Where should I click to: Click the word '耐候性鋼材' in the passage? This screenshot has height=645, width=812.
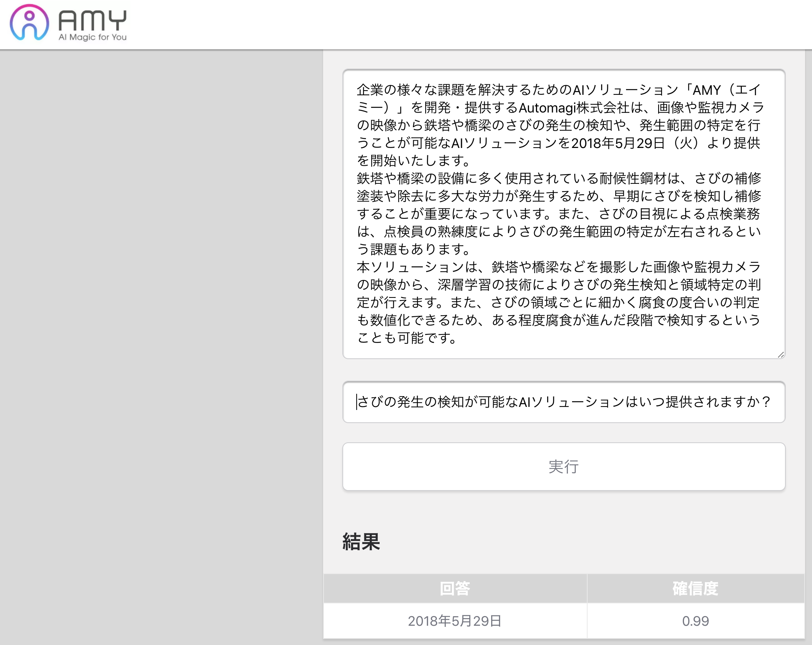click(x=633, y=178)
